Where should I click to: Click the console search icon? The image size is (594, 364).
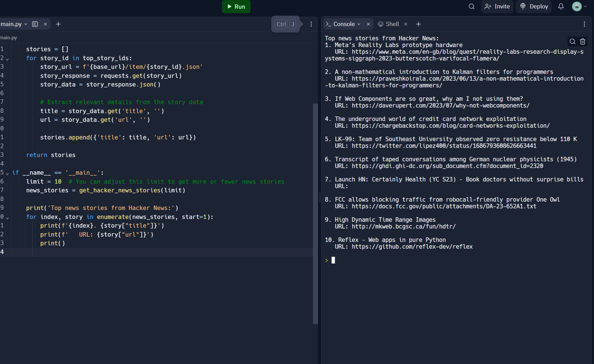coord(572,41)
